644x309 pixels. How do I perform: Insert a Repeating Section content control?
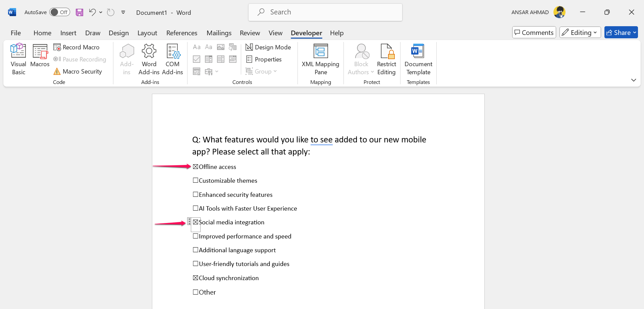coord(197,71)
